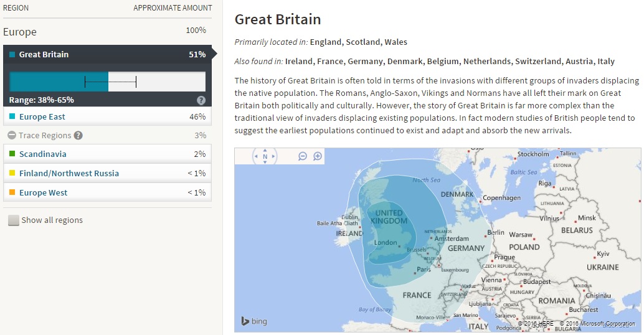Enable the Show all regions checkbox
644x335 pixels.
pyautogui.click(x=14, y=220)
